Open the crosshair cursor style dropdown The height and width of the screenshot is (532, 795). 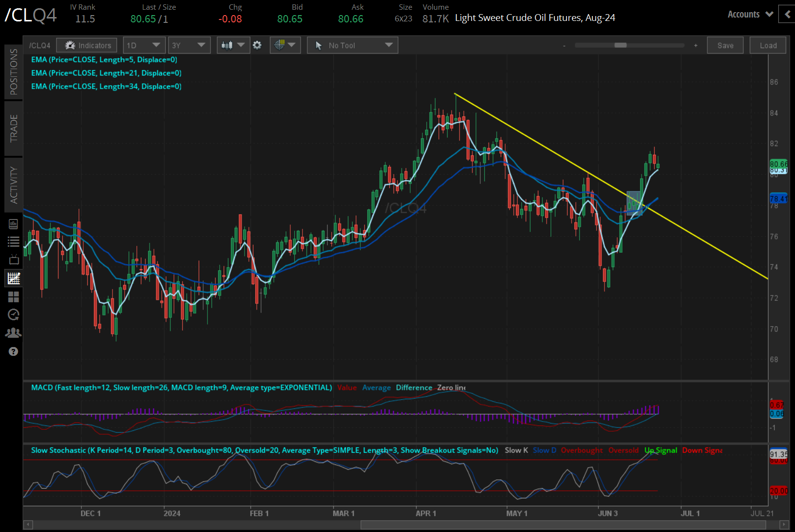[285, 45]
